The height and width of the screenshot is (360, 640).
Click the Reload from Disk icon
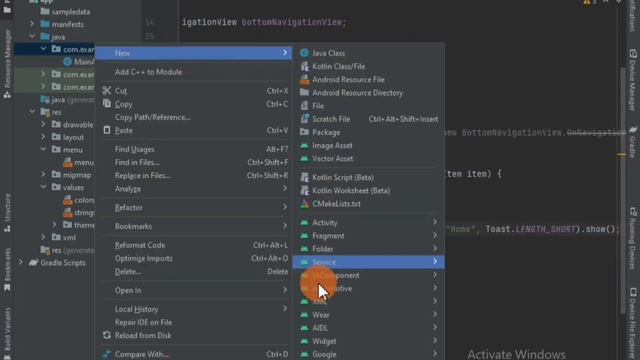tap(107, 335)
